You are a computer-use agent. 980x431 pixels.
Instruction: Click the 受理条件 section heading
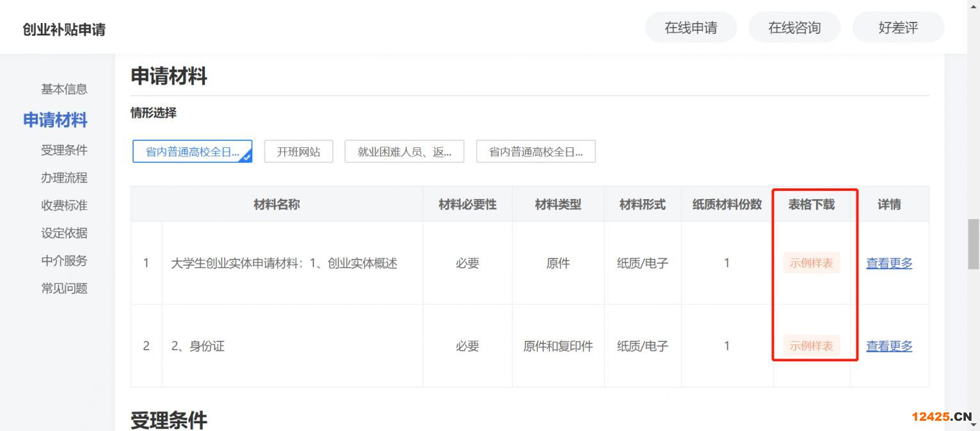coord(169,420)
